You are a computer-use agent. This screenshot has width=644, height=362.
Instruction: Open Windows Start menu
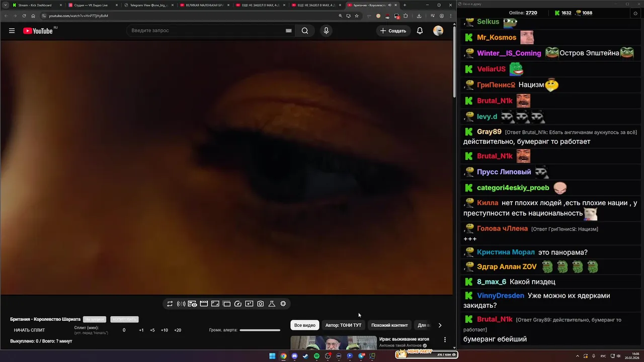272,356
